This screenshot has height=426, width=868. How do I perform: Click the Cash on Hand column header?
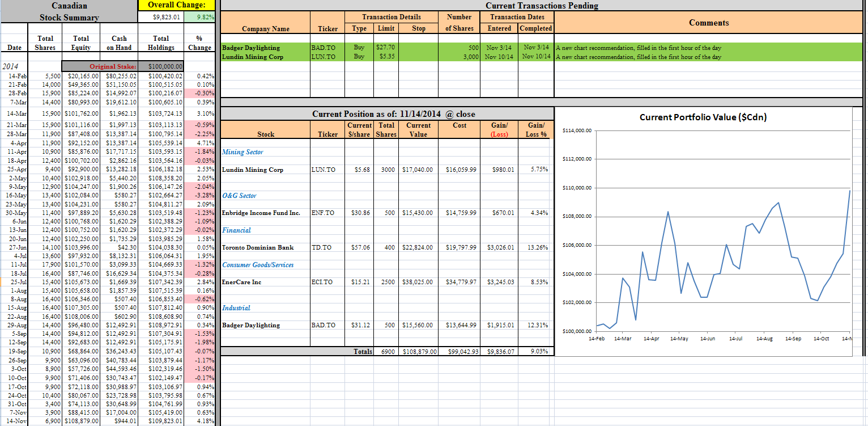coord(119,43)
